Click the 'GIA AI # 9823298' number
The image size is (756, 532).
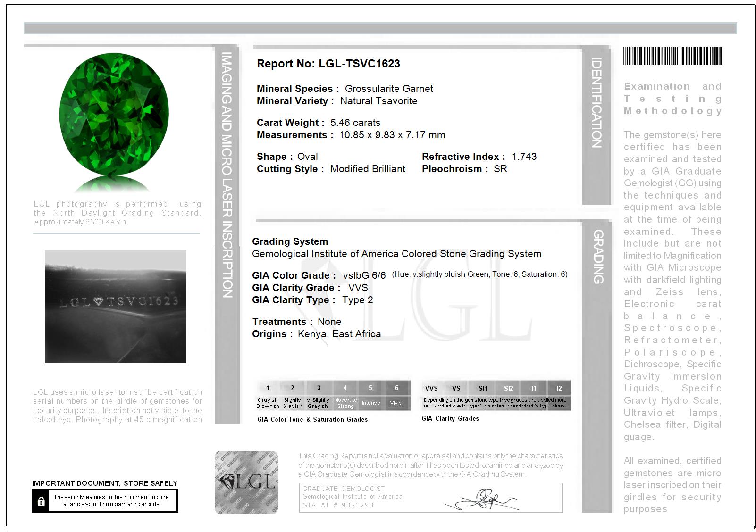pyautogui.click(x=338, y=505)
